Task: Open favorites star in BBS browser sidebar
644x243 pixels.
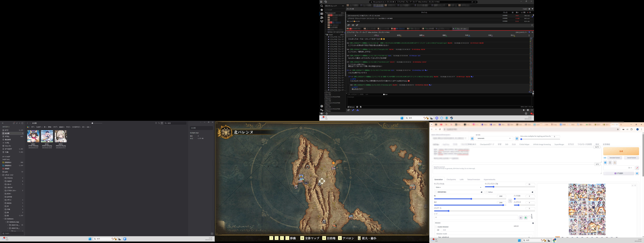Action: tap(322, 10)
